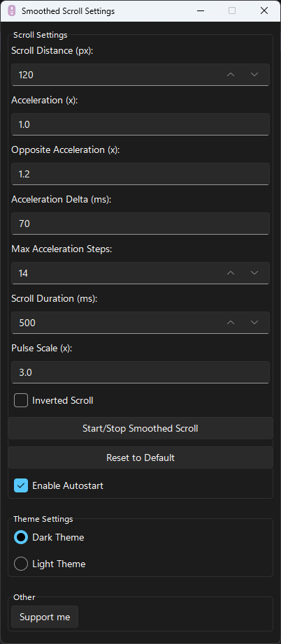
Task: Decrease Scroll Duration using down chevron
Action: (x=254, y=323)
